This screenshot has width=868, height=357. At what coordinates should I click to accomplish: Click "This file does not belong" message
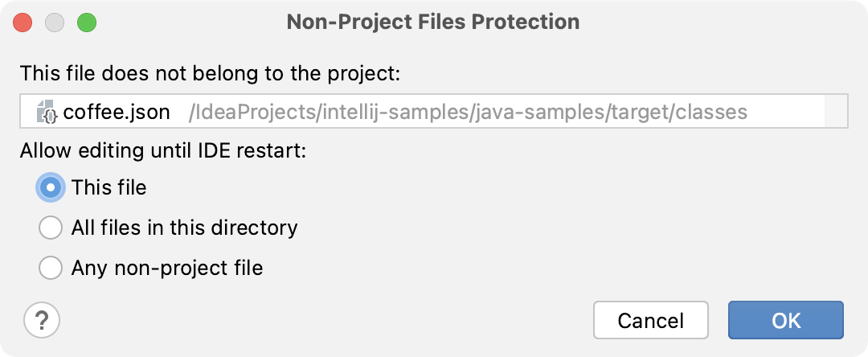(x=209, y=74)
